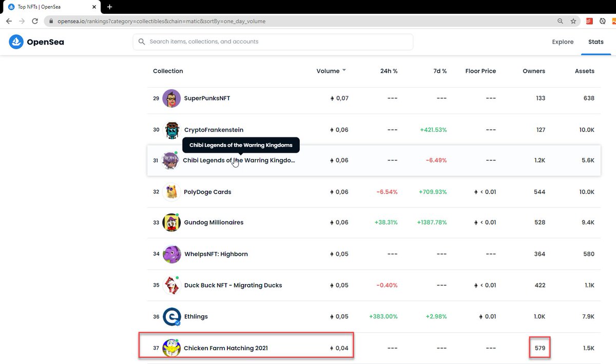The image size is (616, 364).
Task: Click the Owners column header
Action: point(534,71)
